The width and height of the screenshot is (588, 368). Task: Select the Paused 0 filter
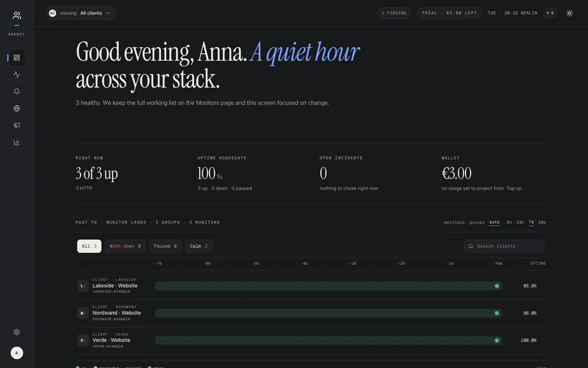(165, 247)
